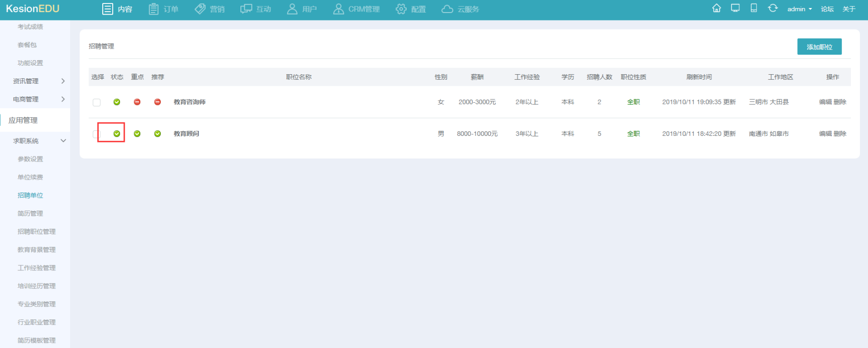This screenshot has height=348, width=868.
Task: Toggle 重点 green icon for 教育顾问
Action: point(137,134)
